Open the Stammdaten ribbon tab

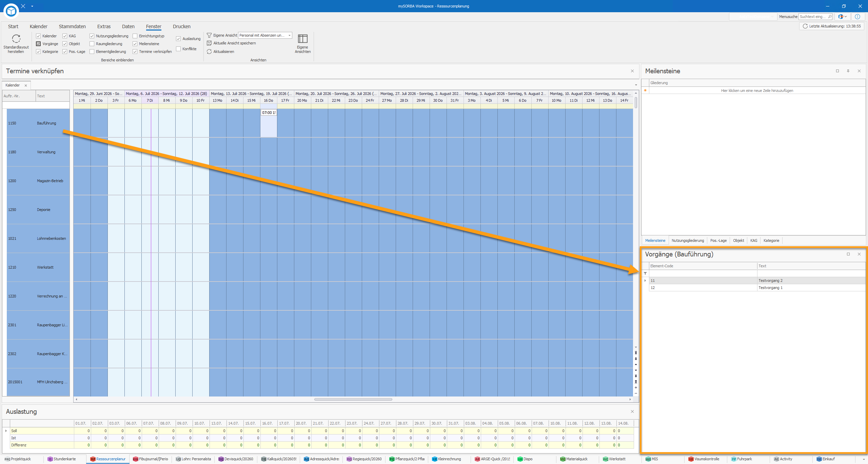(72, 26)
